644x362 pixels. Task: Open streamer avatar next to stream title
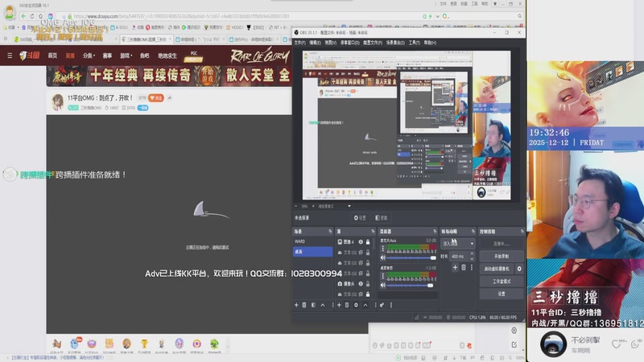coord(57,101)
